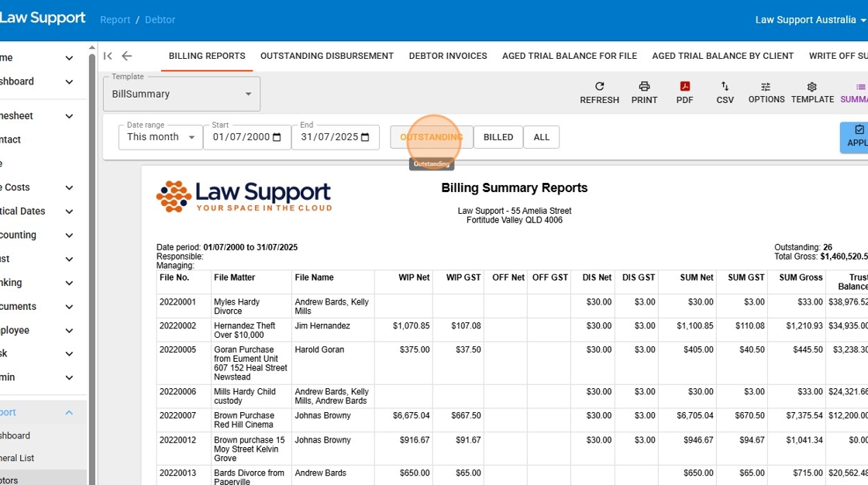Click Debtor breadcrumb link
The height and width of the screenshot is (485, 868).
coord(160,19)
